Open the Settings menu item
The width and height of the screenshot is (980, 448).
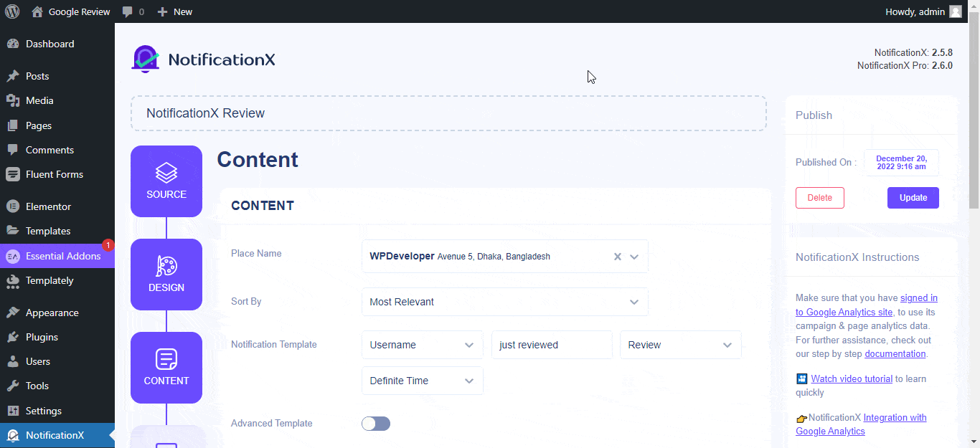[x=57, y=411]
